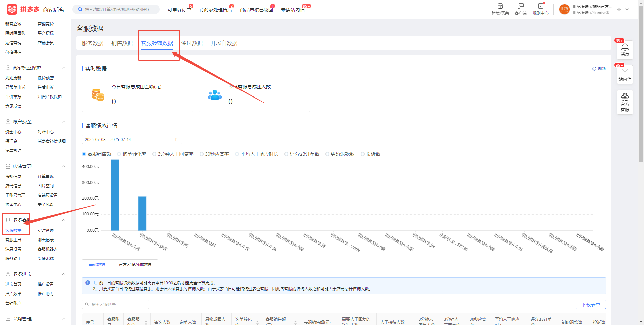
Task: Open 规则中心 icon in header
Action: (540, 6)
